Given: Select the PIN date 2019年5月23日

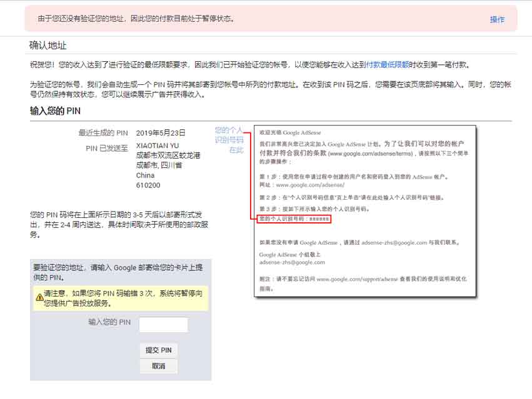Looking at the screenshot, I should 161,133.
